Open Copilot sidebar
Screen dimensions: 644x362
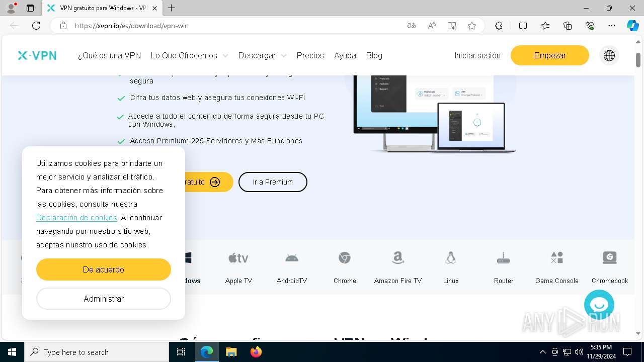tap(632, 26)
